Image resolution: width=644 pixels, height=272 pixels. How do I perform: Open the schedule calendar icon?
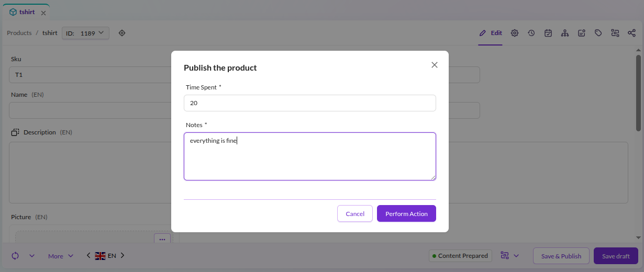click(x=548, y=33)
